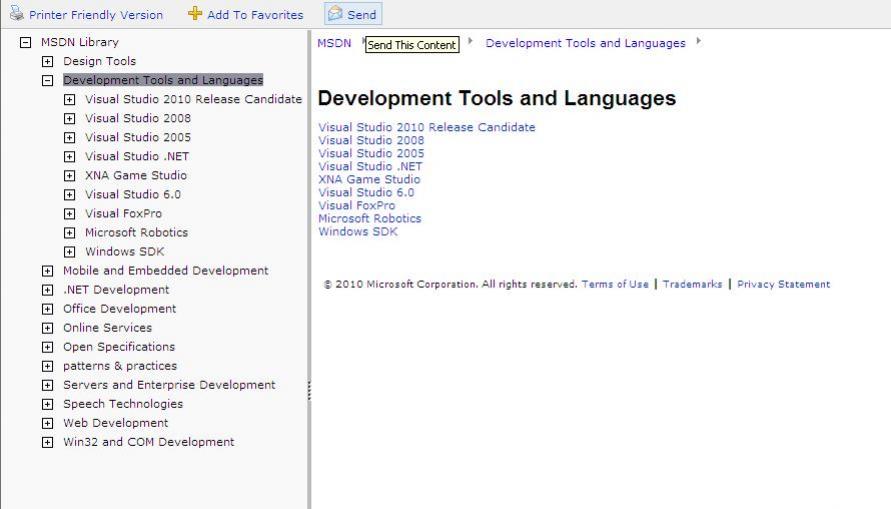
Task: Expand Windows SDK tree node
Action: (x=69, y=252)
